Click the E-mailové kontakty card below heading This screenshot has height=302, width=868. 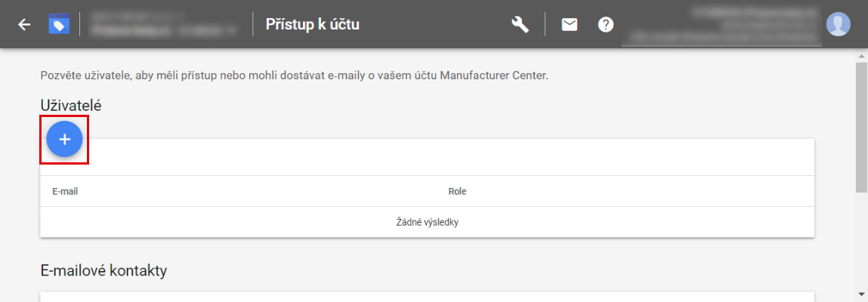pos(427,297)
